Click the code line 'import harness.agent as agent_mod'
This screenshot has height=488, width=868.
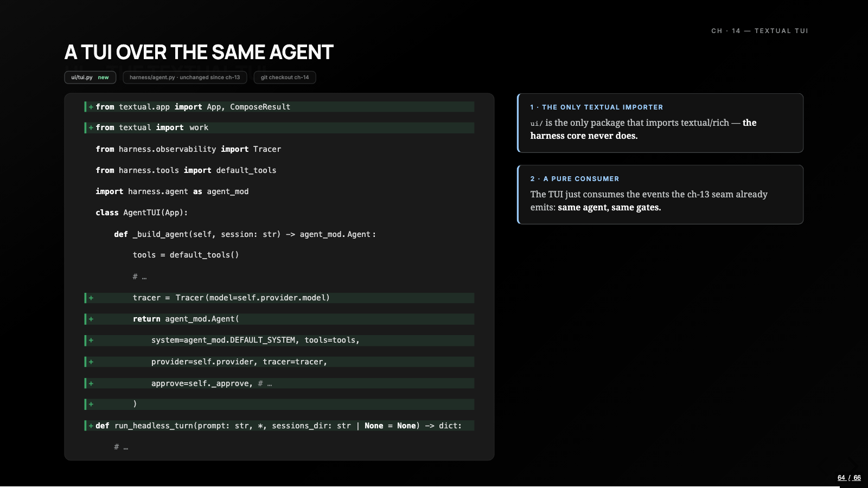pos(172,191)
